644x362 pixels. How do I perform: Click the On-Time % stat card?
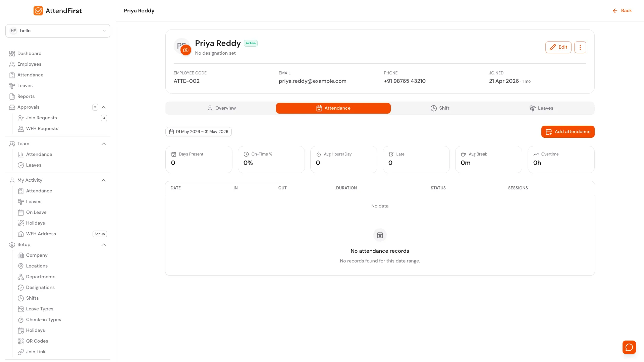pos(271,160)
